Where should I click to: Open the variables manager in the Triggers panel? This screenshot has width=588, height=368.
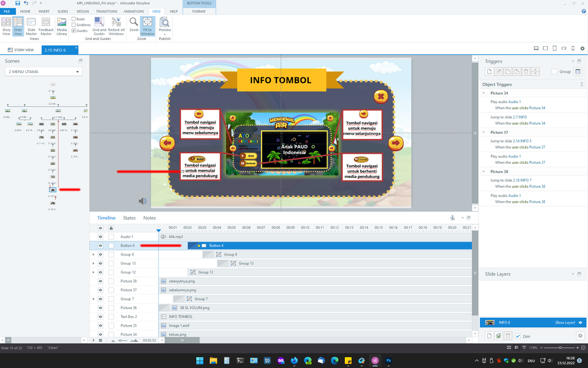click(578, 72)
